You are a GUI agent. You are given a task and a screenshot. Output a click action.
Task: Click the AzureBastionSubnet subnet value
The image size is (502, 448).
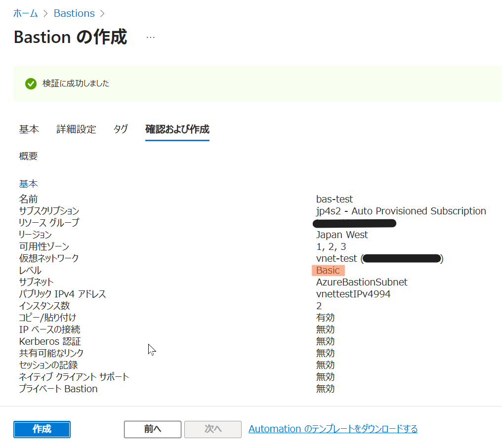362,282
